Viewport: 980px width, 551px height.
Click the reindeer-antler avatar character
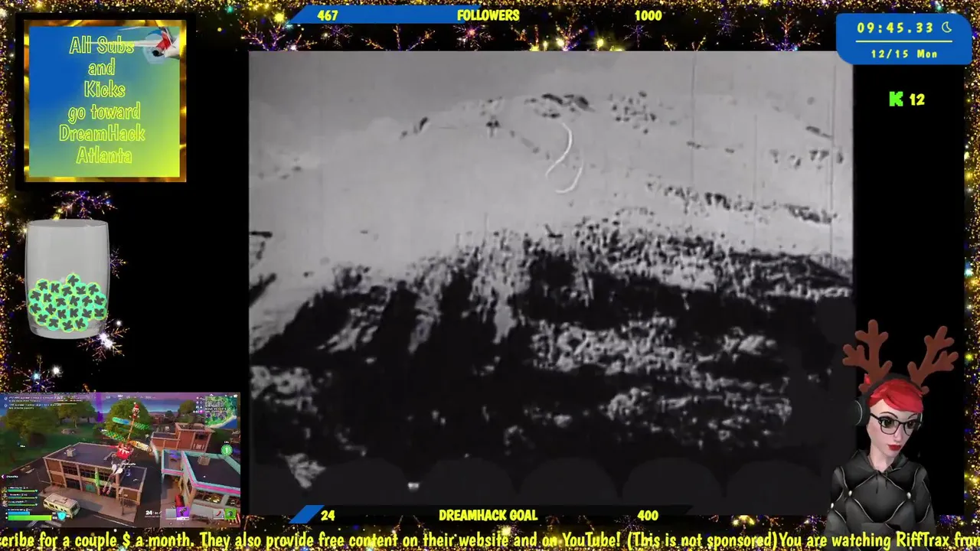(x=893, y=430)
